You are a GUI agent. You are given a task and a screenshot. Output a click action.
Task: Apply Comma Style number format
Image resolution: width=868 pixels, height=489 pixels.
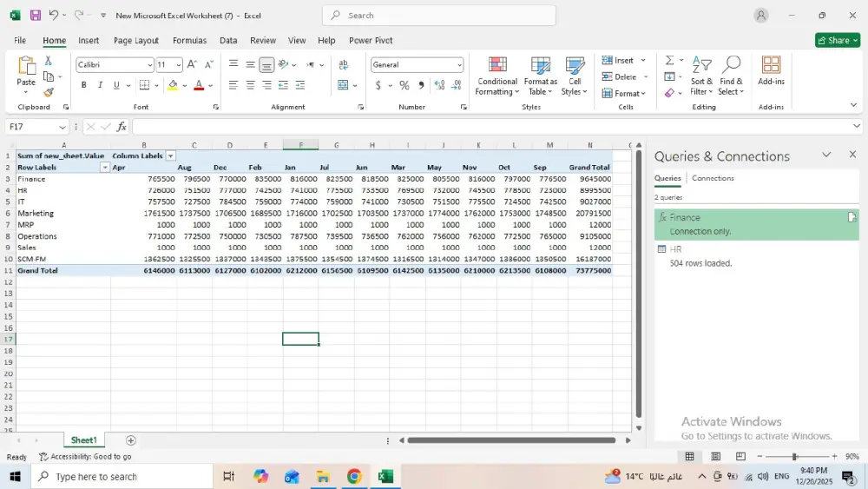tap(421, 85)
